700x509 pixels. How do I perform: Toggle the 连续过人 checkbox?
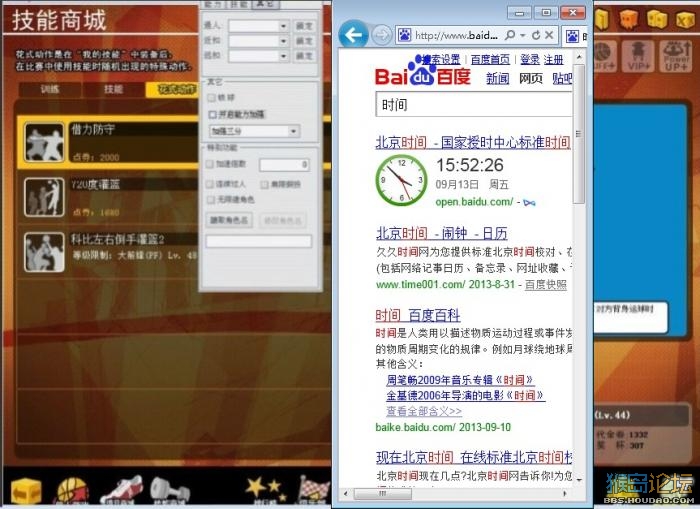(209, 184)
